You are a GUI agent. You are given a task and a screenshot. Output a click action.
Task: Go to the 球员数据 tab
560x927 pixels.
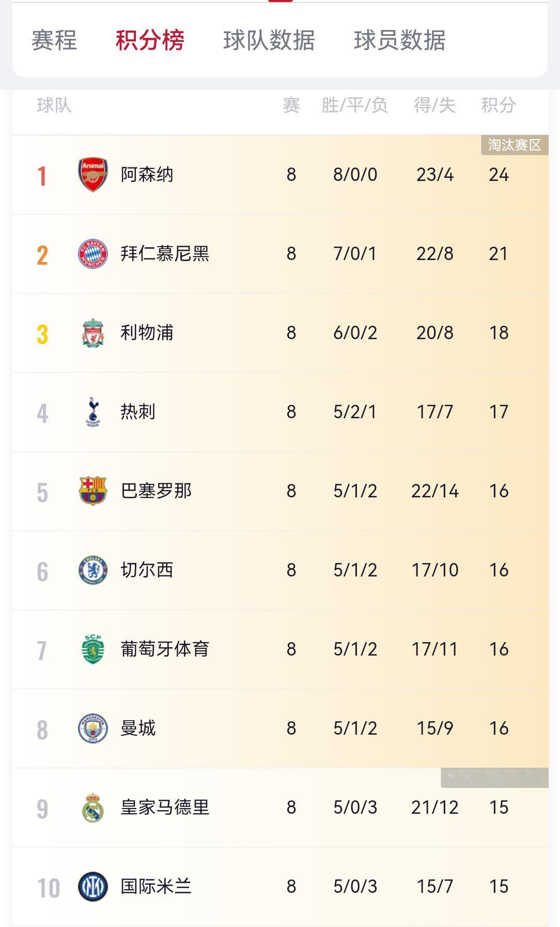coord(399,40)
